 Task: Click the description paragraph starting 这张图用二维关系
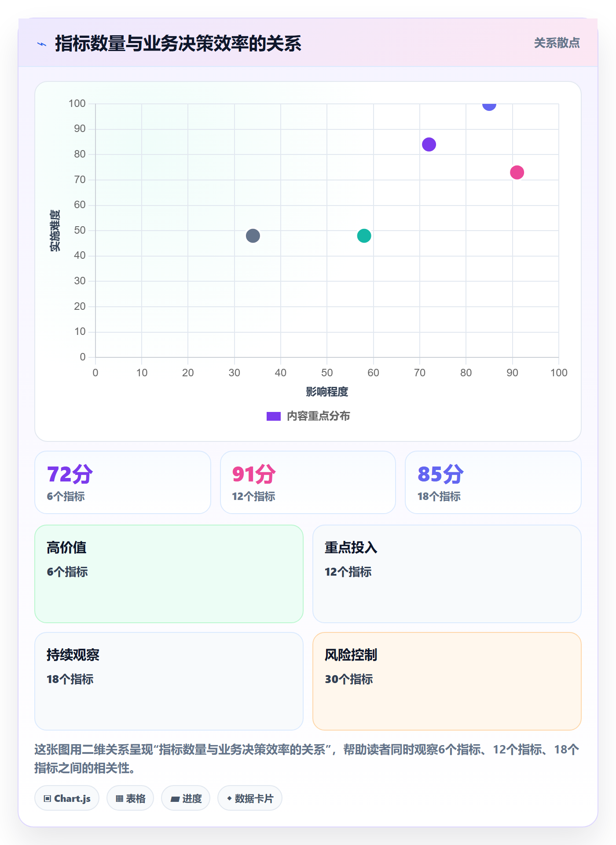(307, 759)
